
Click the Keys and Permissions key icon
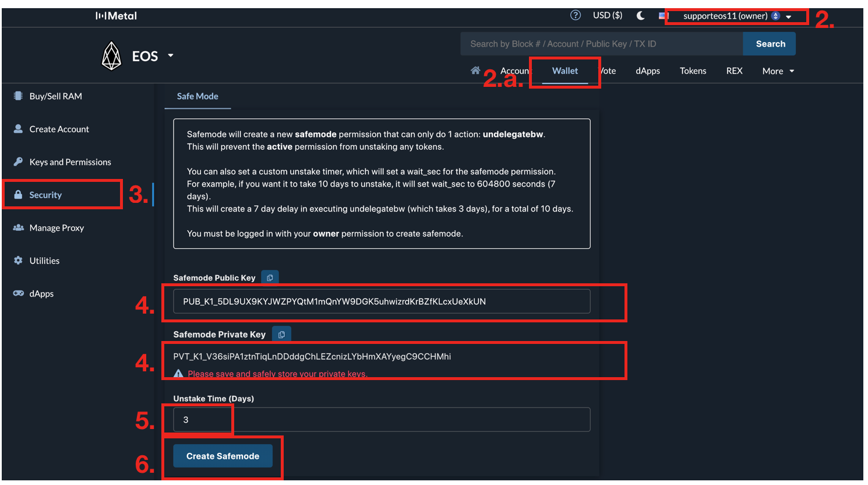click(18, 161)
